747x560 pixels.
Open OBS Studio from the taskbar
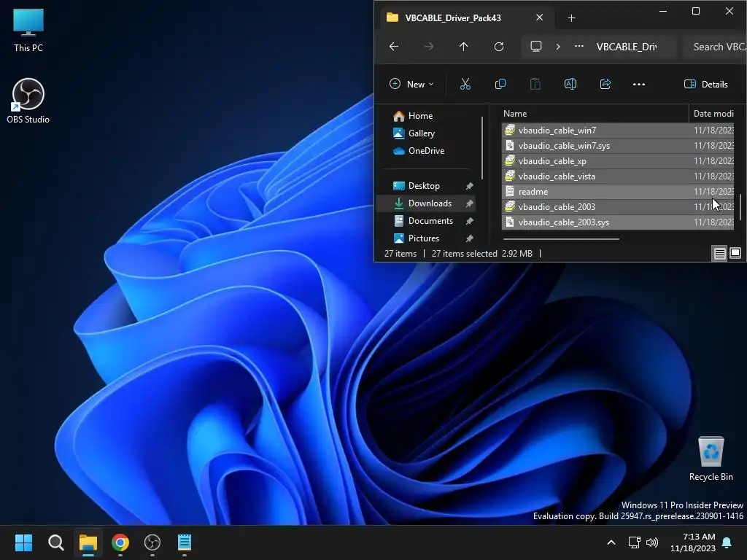tap(152, 542)
